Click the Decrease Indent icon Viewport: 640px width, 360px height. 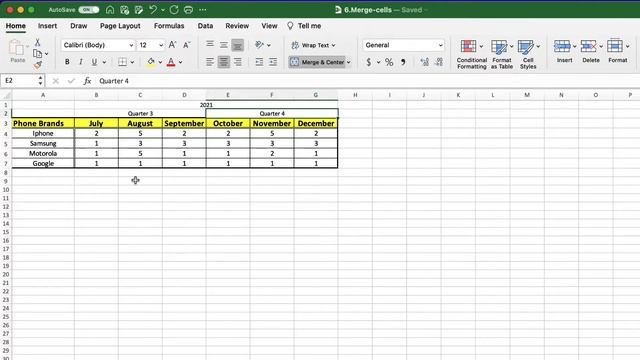tap(259, 62)
